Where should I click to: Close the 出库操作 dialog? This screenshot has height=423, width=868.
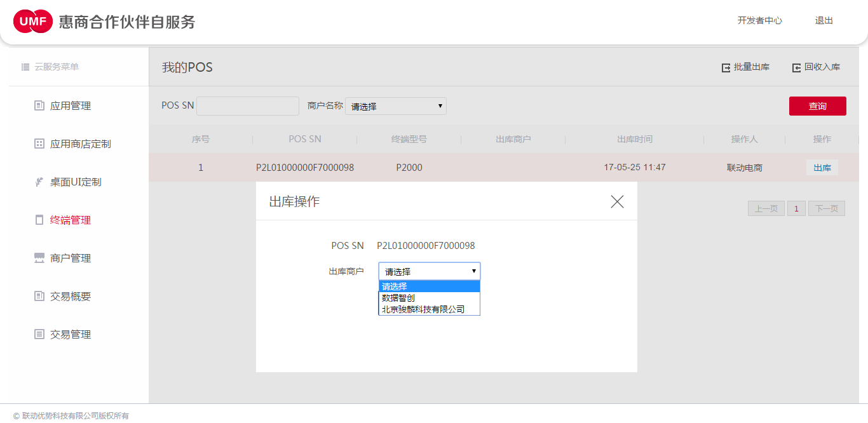click(617, 201)
